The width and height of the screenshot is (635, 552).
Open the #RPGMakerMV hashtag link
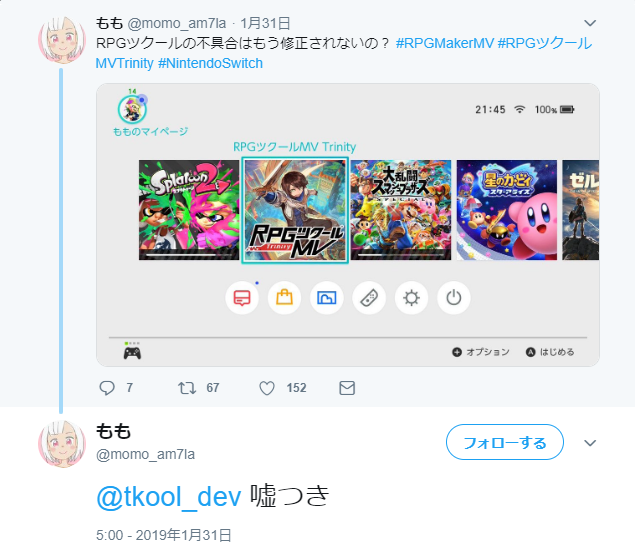[445, 43]
